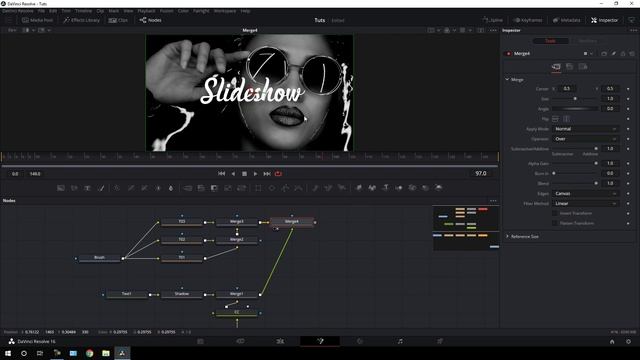Open Filter Method dropdown showing Linear
Viewport: 640px width, 360px height.
coord(585,203)
